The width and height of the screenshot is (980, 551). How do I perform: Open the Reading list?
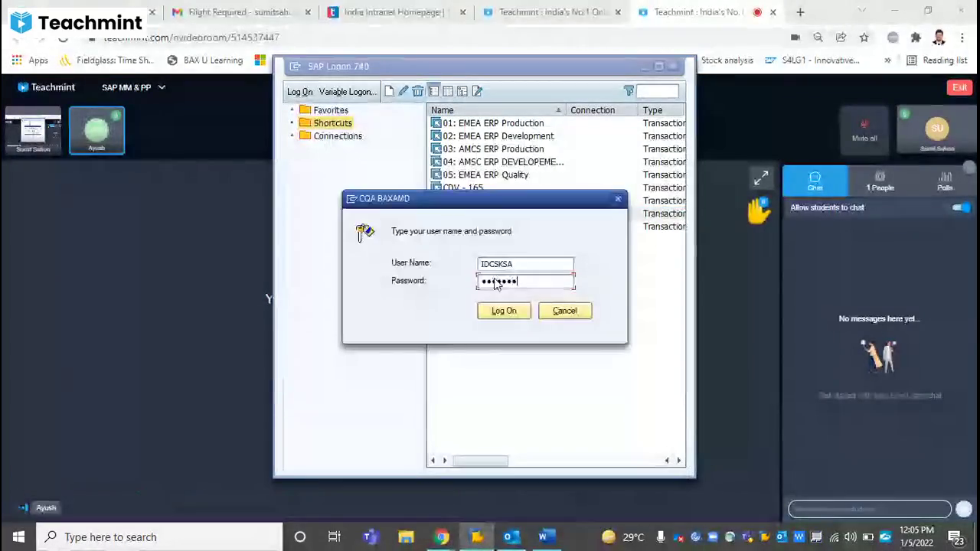click(936, 60)
